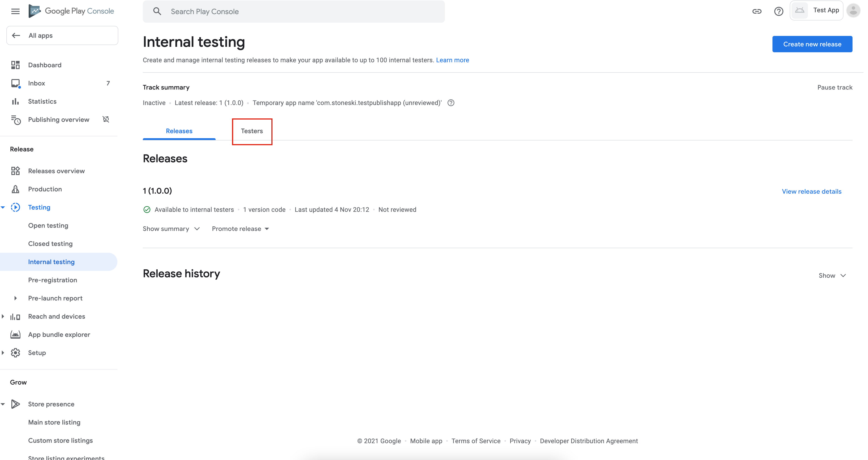Expand Show summary for release 1
The image size is (868, 460).
171,229
